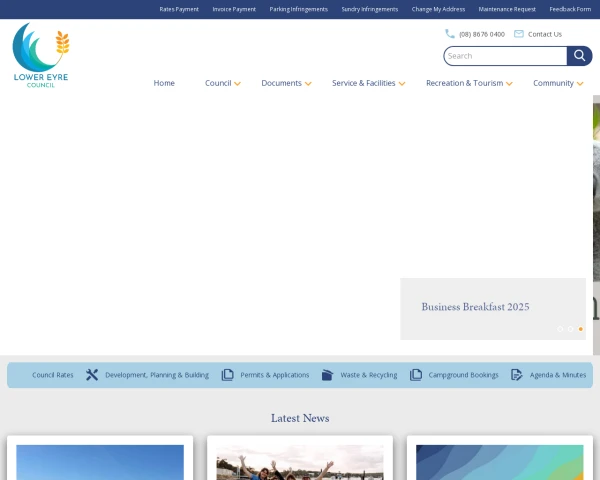Image resolution: width=600 pixels, height=480 pixels.
Task: Click the edit-document icon for Agenda & Minutes
Action: coord(517,375)
